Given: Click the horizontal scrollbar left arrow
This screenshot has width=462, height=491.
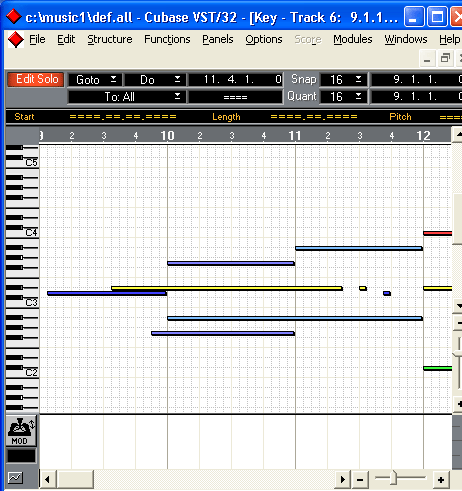Looking at the screenshot, I should pos(48,480).
